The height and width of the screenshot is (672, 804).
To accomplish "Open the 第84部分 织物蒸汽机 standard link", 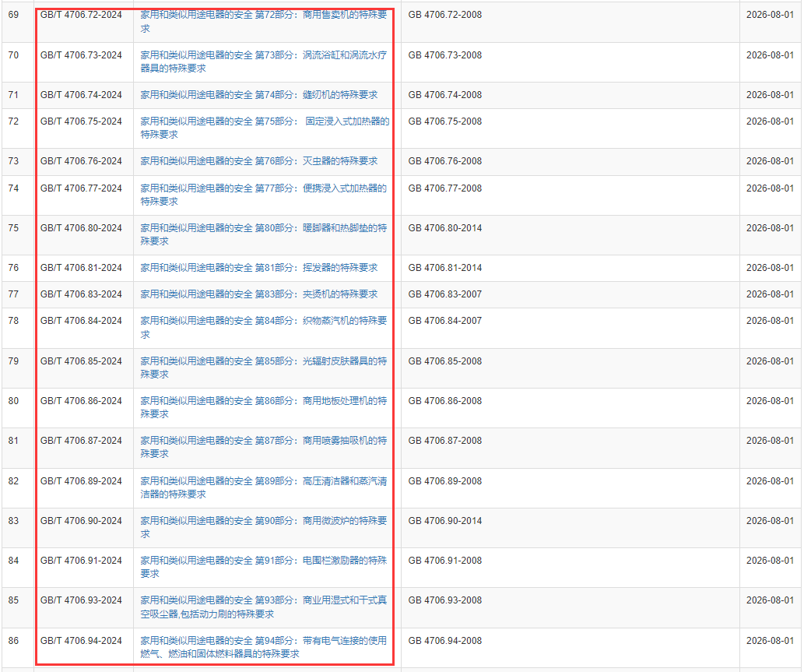I will click(x=263, y=321).
